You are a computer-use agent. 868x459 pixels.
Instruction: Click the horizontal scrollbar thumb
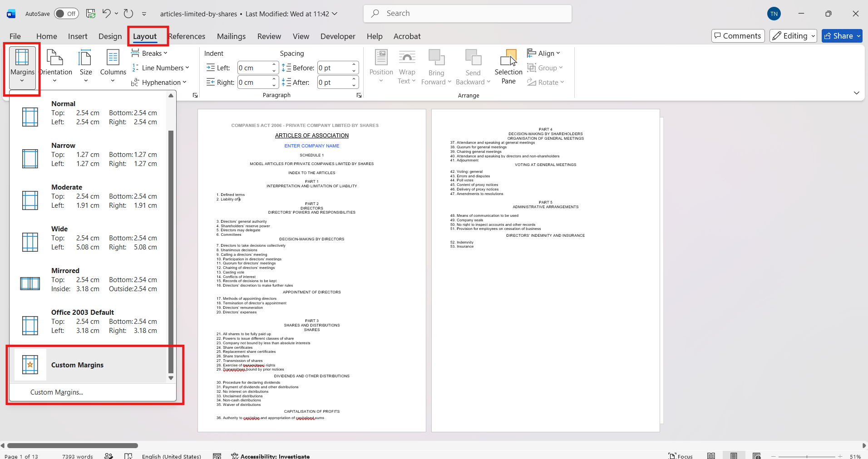click(x=73, y=446)
